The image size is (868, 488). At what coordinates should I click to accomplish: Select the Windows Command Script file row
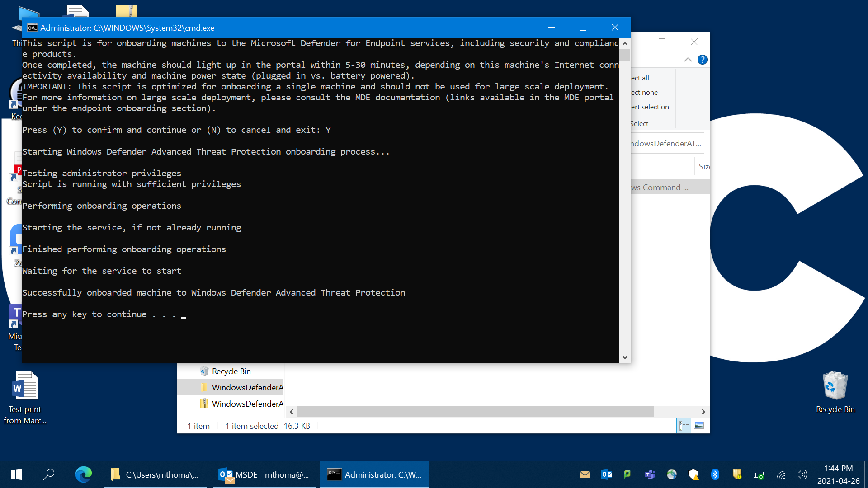[670, 187]
